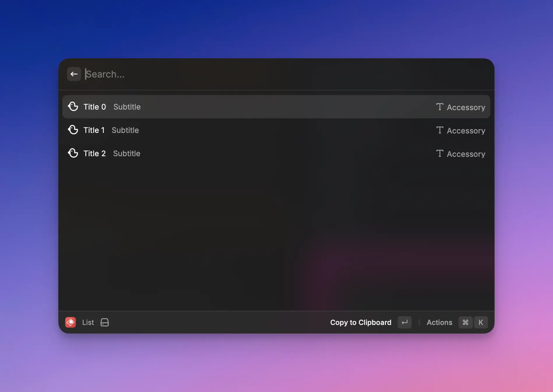553x392 pixels.
Task: Open the Actions menu
Action: tap(439, 322)
